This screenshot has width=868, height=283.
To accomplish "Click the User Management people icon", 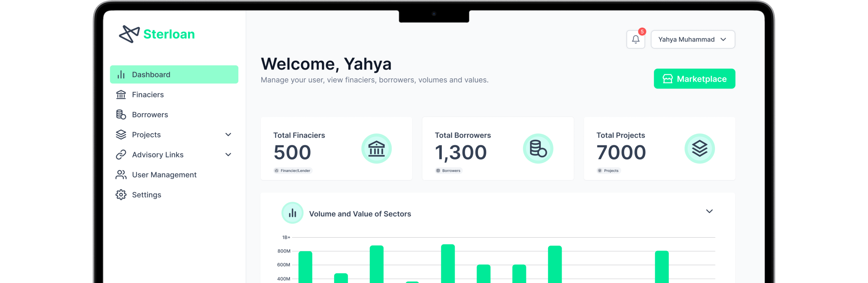I will point(121,175).
